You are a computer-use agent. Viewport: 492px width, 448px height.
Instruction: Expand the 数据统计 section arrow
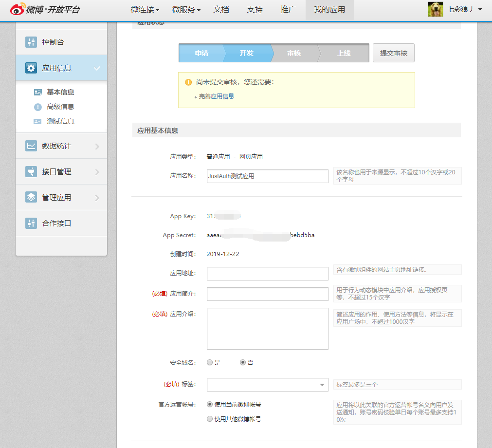97,146
